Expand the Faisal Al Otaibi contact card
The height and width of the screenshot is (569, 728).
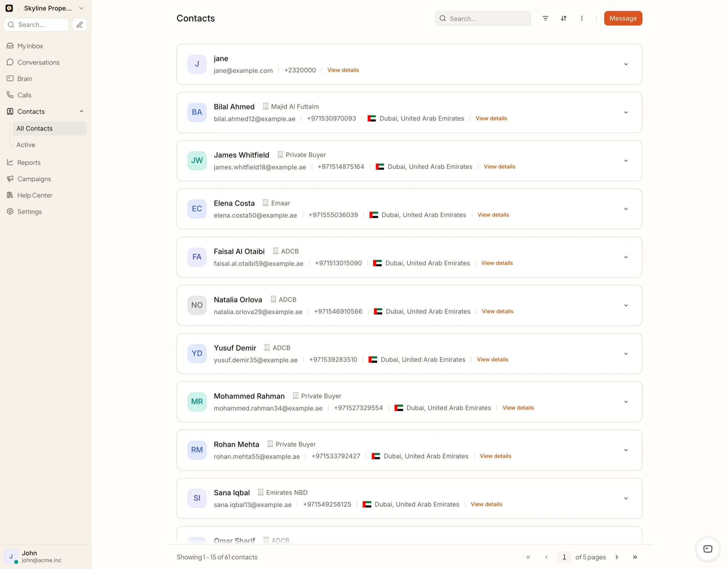tap(626, 257)
